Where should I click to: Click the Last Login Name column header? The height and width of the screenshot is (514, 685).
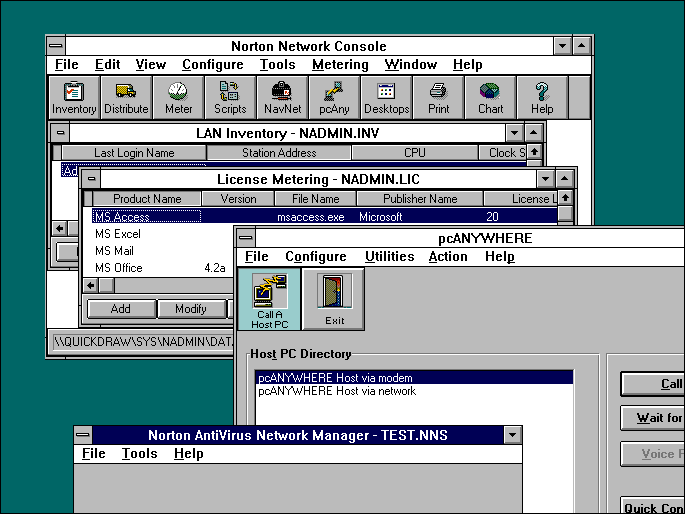click(x=134, y=153)
